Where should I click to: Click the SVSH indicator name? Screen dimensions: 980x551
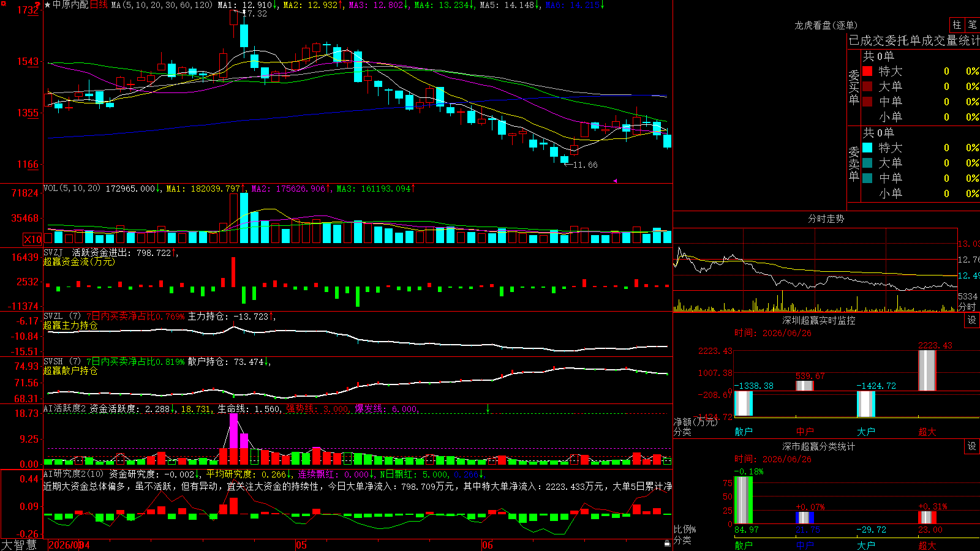pos(53,361)
